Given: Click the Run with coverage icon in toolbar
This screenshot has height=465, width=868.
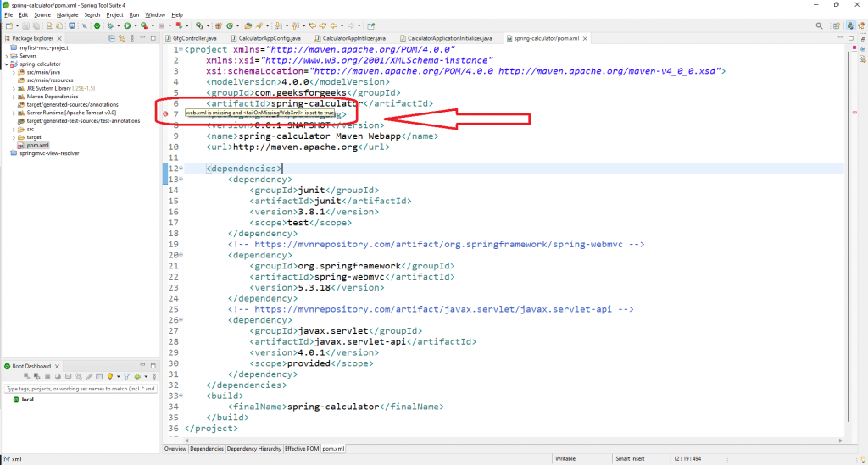Looking at the screenshot, I should (x=144, y=25).
